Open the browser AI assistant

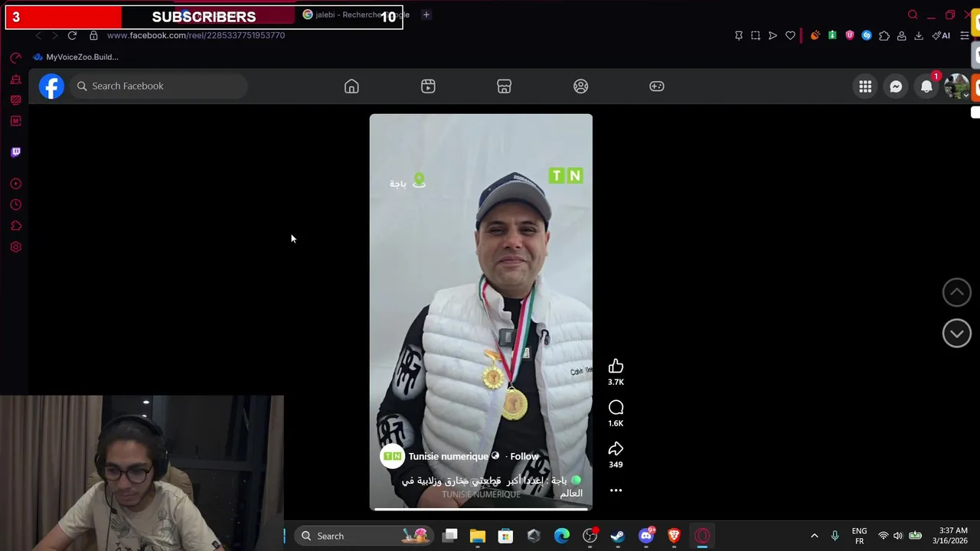(941, 35)
